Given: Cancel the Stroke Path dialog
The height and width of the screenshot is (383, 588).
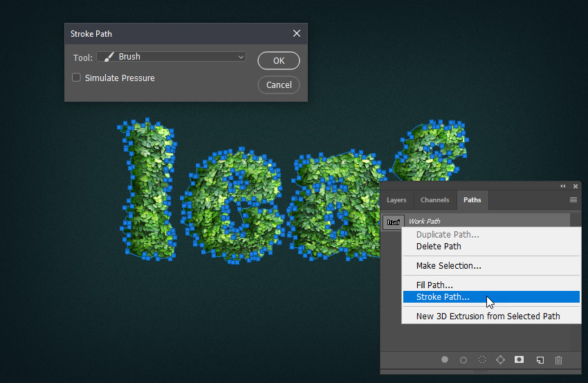Looking at the screenshot, I should 279,85.
